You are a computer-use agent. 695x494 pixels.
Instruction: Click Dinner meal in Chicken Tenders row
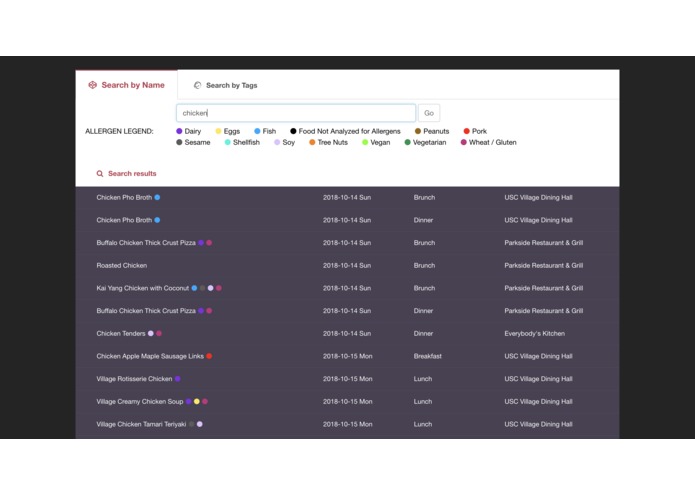(x=423, y=334)
